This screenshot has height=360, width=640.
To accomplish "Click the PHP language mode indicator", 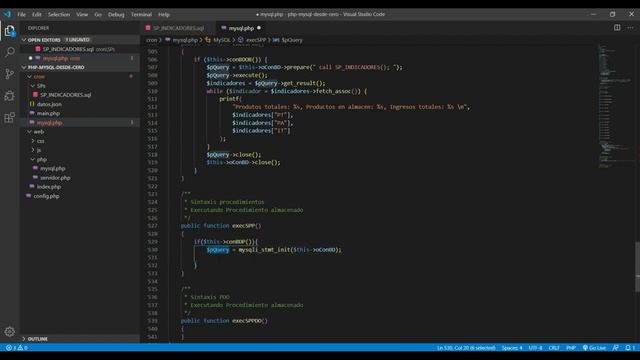I will 571,348.
